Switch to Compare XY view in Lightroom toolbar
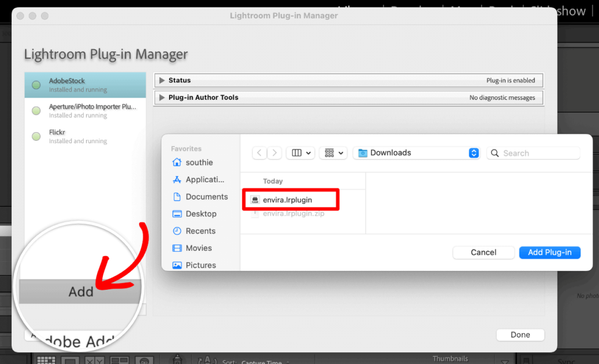This screenshot has height=364, width=599. tap(94, 360)
